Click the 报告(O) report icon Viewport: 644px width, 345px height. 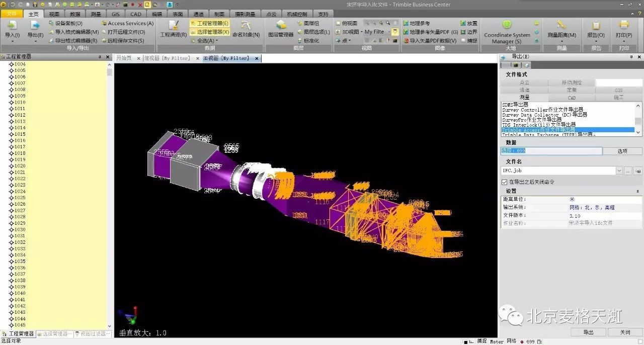596,25
